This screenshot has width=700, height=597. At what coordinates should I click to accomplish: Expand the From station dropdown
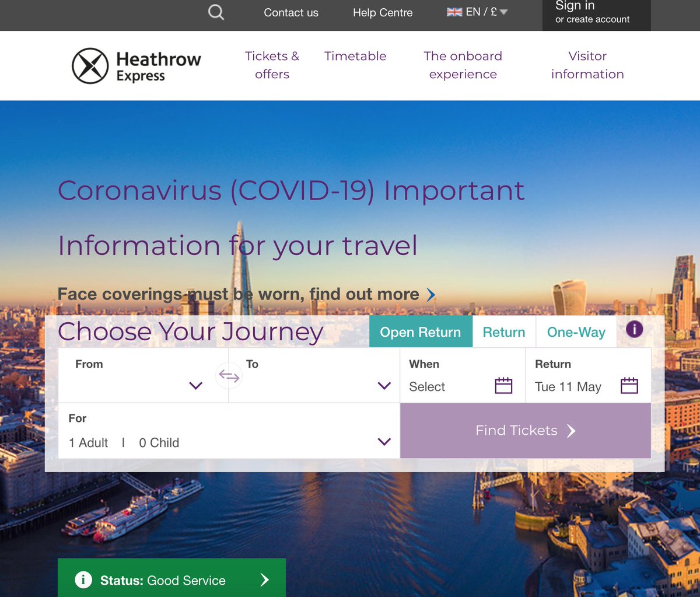196,386
